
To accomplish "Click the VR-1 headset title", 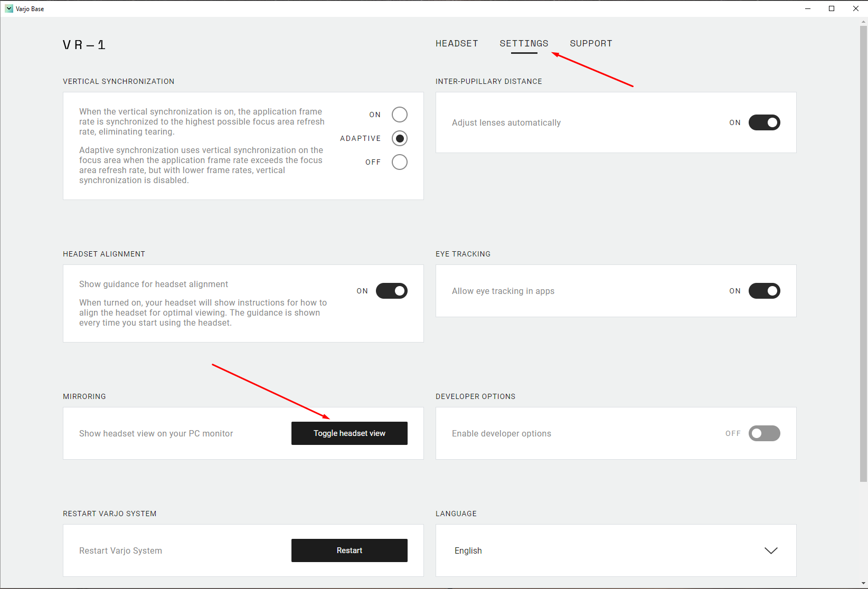I will [x=84, y=45].
